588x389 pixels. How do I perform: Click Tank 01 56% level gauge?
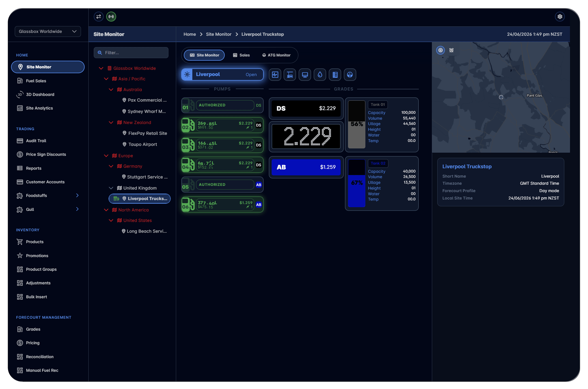[x=357, y=124]
